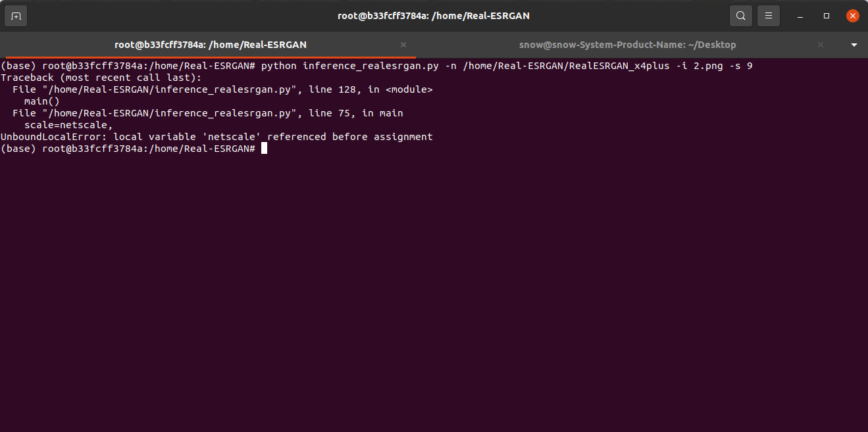Click the downward arrow beside the tabs
The height and width of the screenshot is (432, 868).
(854, 45)
